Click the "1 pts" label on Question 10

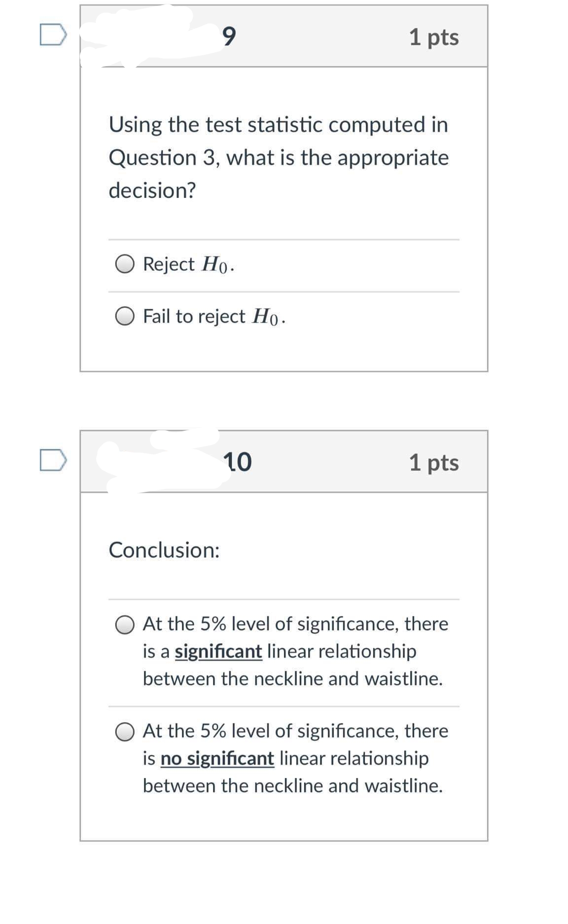pos(434,462)
